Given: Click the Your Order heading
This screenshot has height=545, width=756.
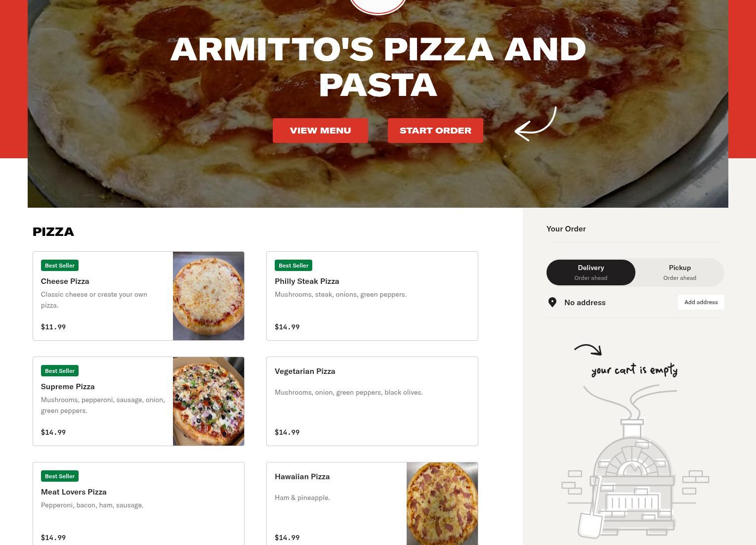Looking at the screenshot, I should 566,228.
